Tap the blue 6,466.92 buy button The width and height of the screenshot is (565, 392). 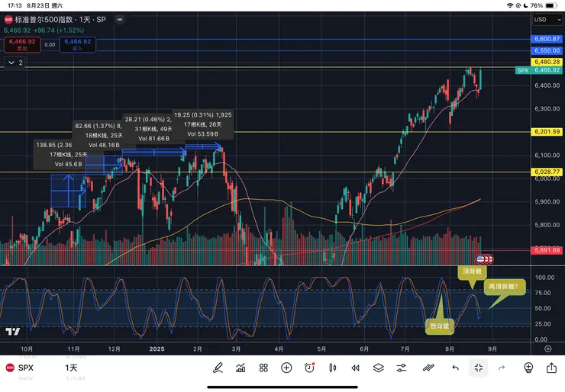(x=77, y=45)
